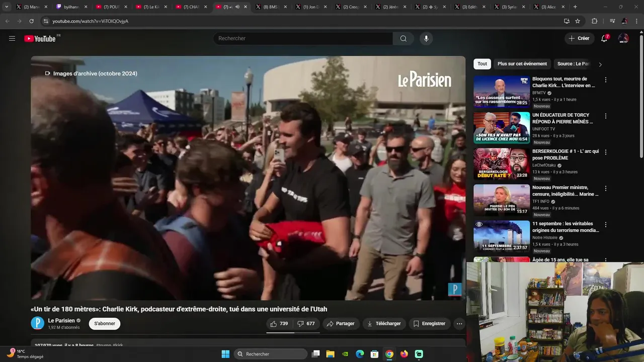Launch File Explorer from the taskbar
644x362 pixels.
331,354
